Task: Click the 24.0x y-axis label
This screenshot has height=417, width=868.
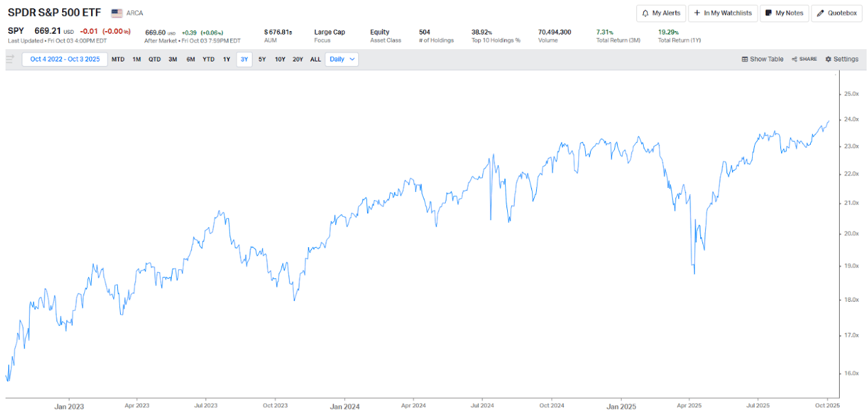Action: pos(851,119)
